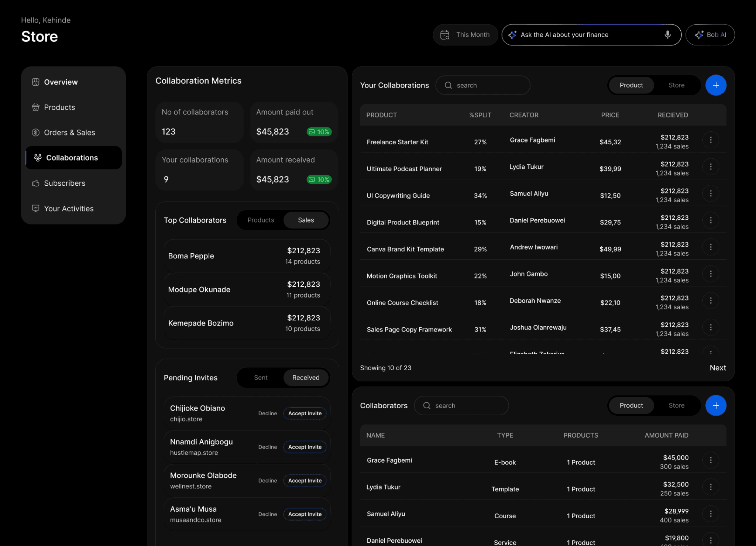Open Bob AI sparkle button
Screen dimensions: 756x546
(710, 35)
